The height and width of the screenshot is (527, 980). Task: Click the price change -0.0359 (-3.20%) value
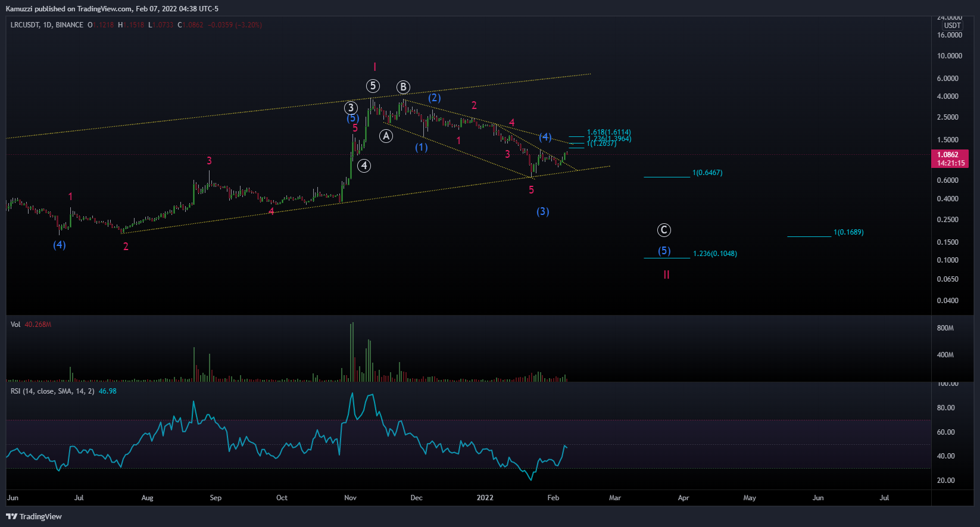(235, 25)
